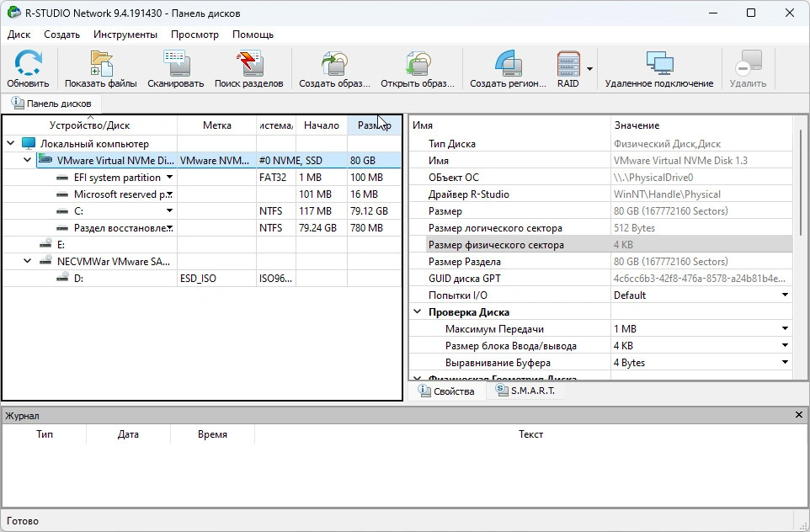Launch partition search (Поиск разделов)
This screenshot has width=810, height=532.
coord(249,63)
